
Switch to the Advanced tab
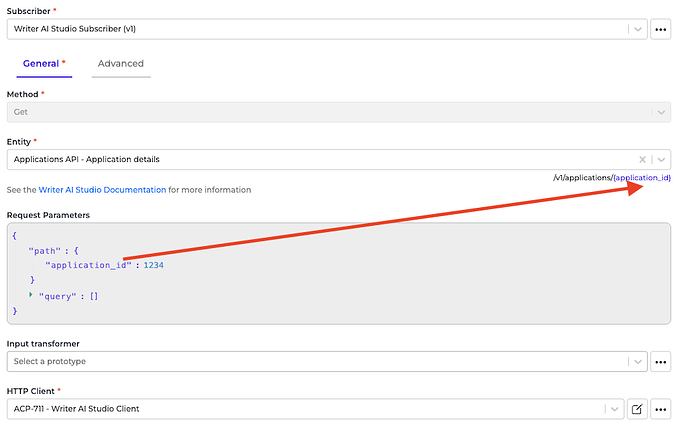point(121,64)
